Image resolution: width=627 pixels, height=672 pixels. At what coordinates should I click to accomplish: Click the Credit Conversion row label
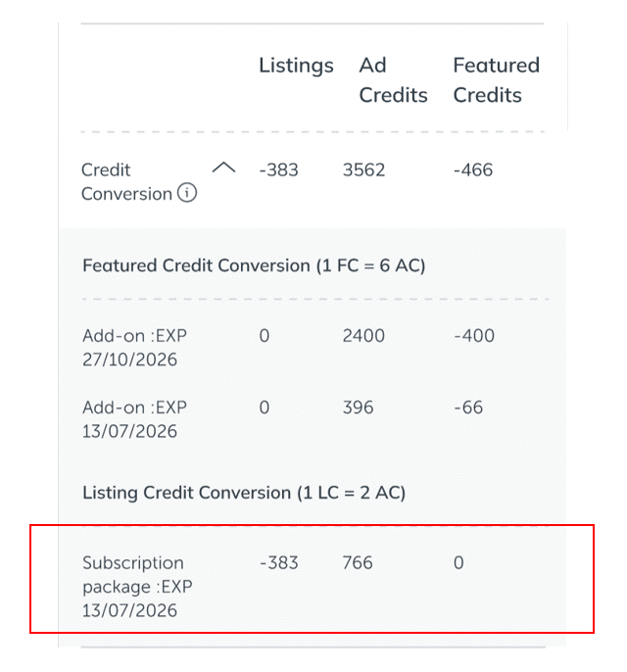(126, 181)
